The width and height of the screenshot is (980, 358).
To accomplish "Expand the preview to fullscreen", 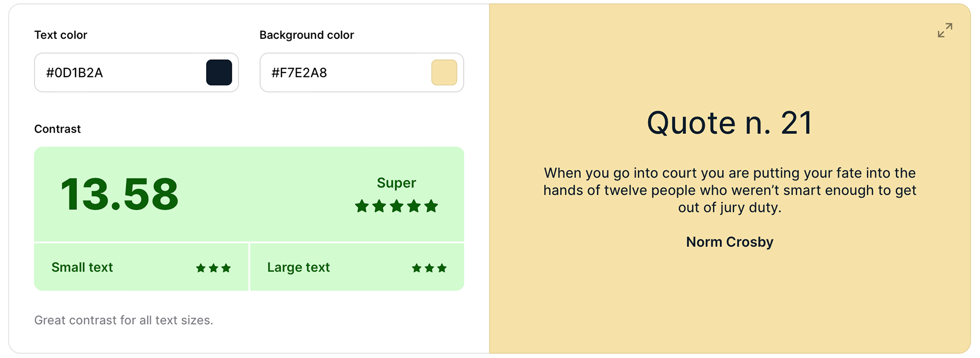I will (x=945, y=30).
